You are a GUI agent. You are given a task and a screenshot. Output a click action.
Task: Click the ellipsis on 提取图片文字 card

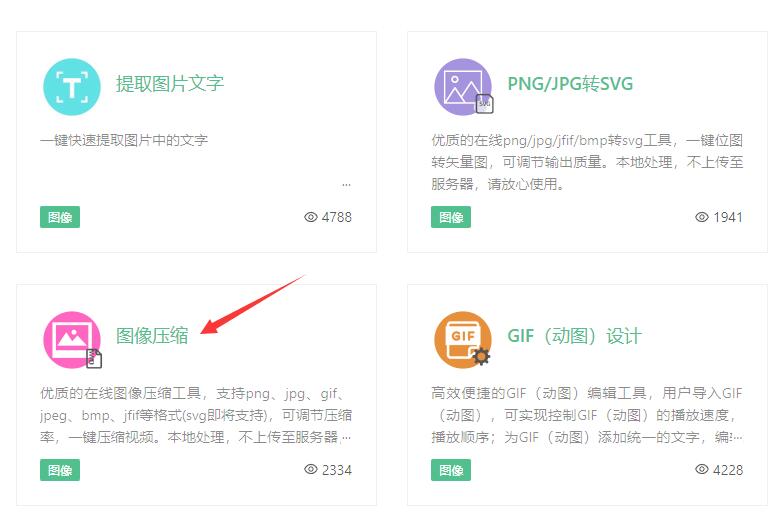[x=346, y=185]
